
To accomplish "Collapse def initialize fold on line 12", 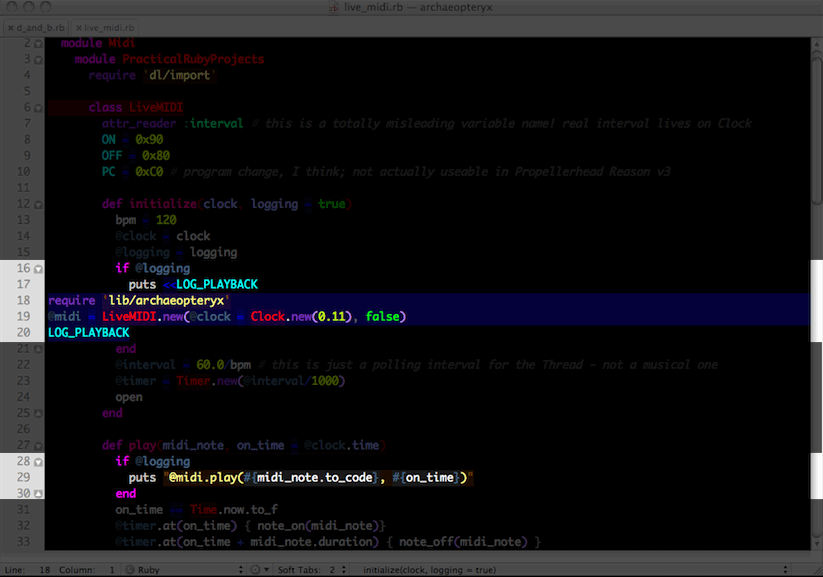I will click(38, 205).
